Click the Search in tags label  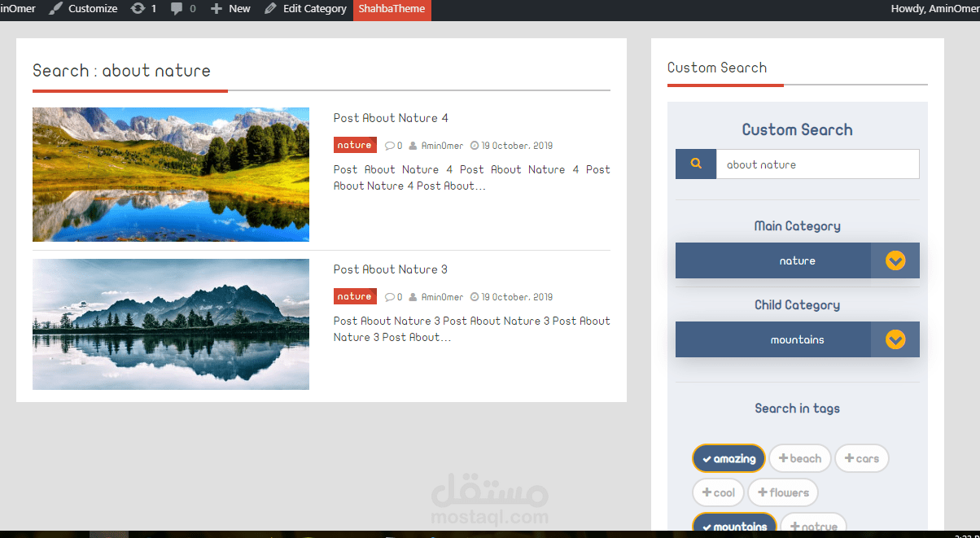click(x=797, y=409)
